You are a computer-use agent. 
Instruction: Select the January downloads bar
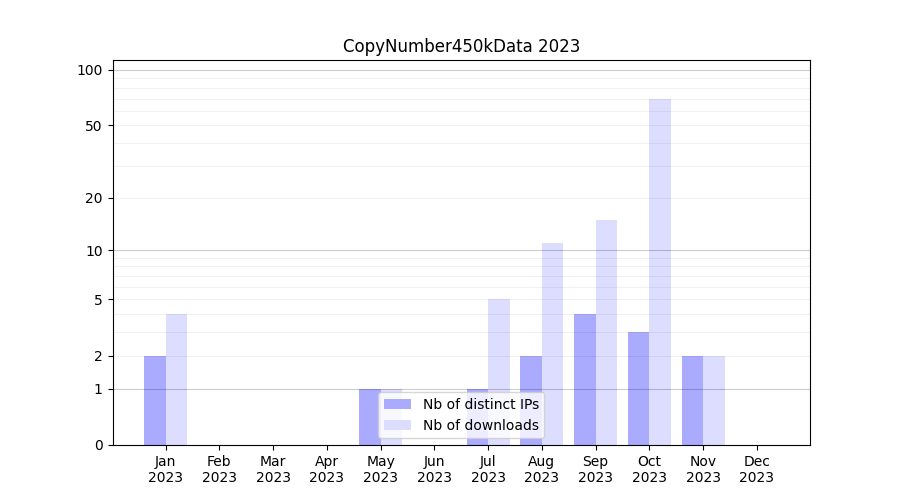(x=176, y=379)
